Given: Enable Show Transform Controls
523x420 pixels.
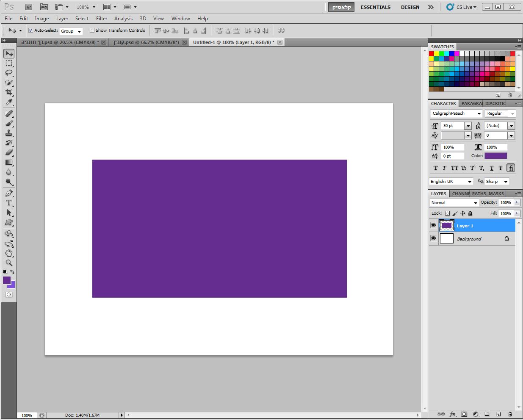Looking at the screenshot, I should [92, 30].
